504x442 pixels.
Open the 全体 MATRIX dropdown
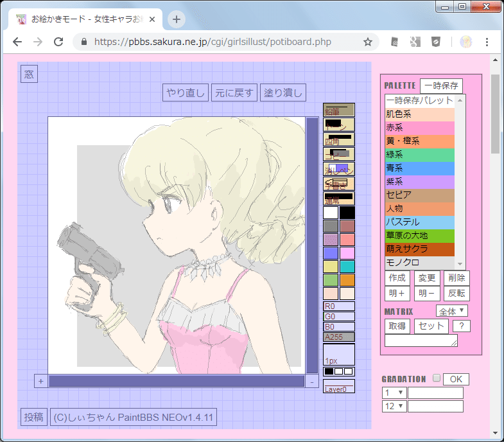(x=451, y=311)
